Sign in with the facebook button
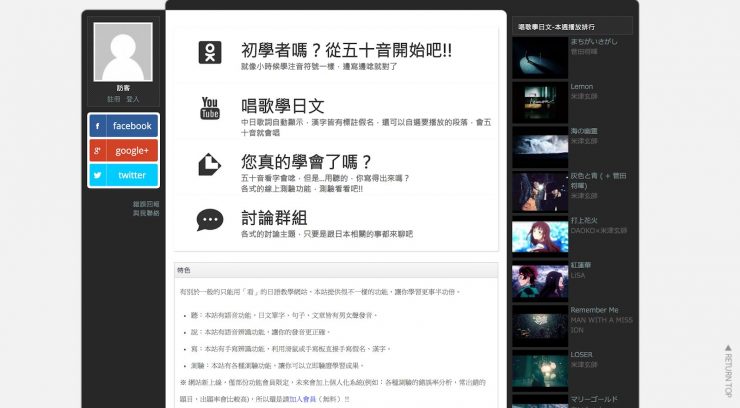Screen dimensions: 740x408 coord(123,126)
